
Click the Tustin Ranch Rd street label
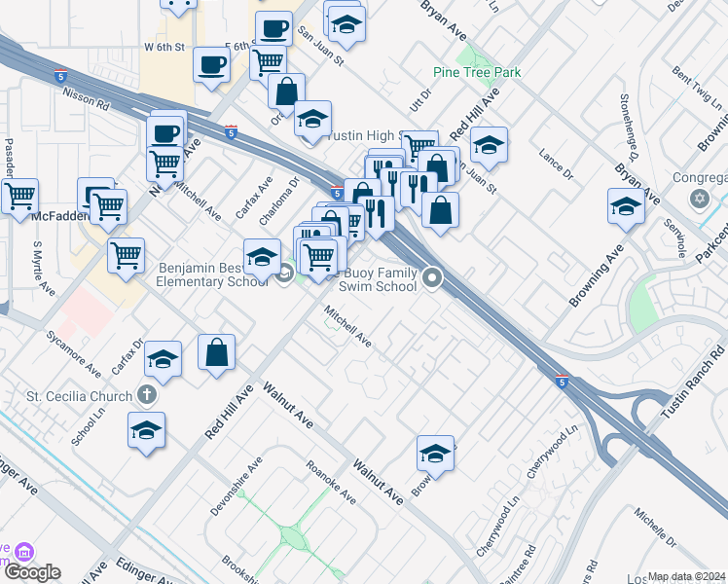pos(693,382)
